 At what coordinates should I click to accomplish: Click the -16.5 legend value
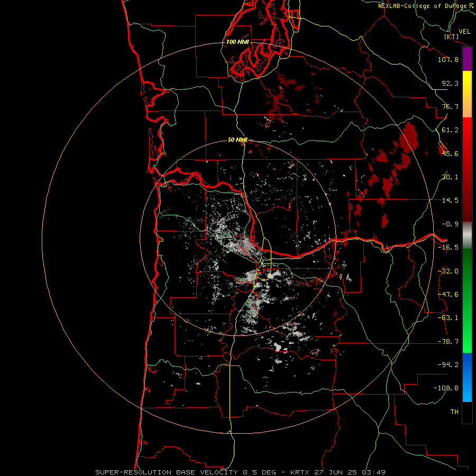click(448, 248)
